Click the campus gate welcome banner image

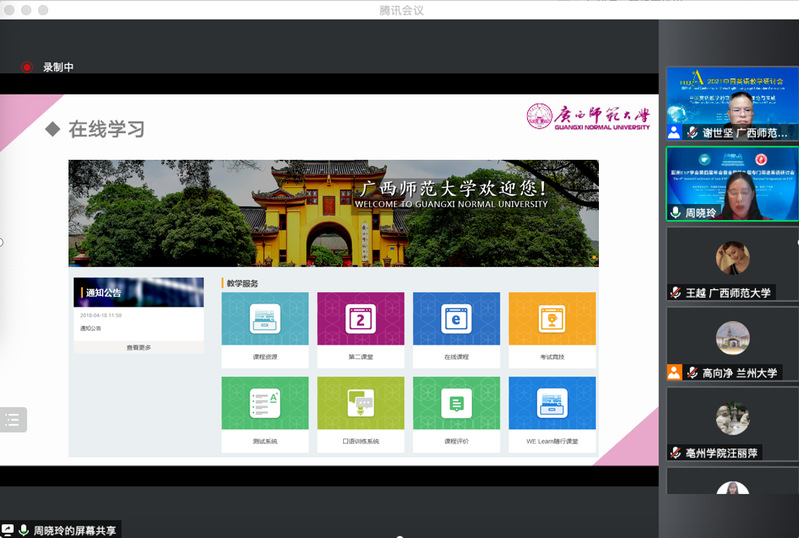[334, 213]
